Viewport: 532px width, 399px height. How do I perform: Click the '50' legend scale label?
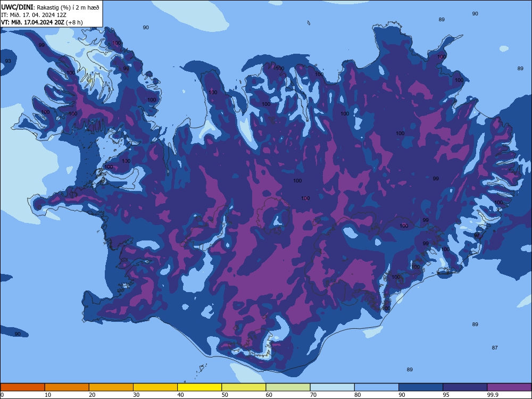click(x=225, y=395)
